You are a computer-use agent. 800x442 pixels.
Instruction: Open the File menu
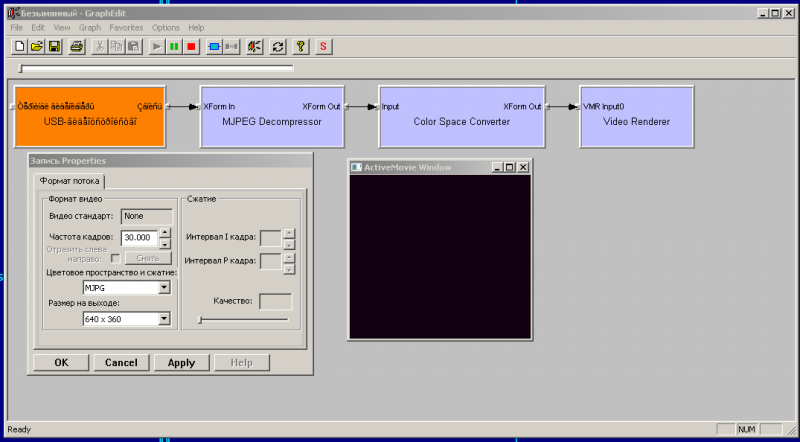tap(16, 28)
